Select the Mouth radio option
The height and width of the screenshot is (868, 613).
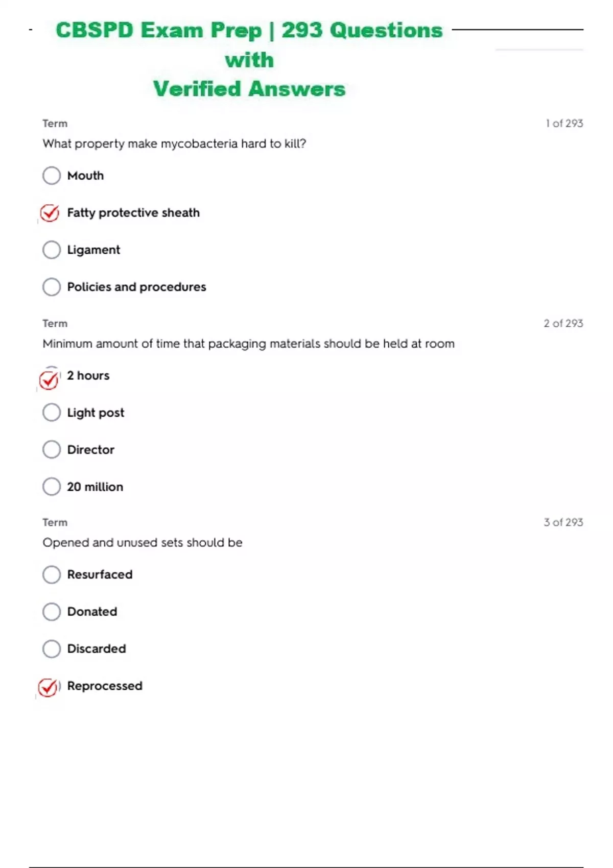(x=52, y=176)
